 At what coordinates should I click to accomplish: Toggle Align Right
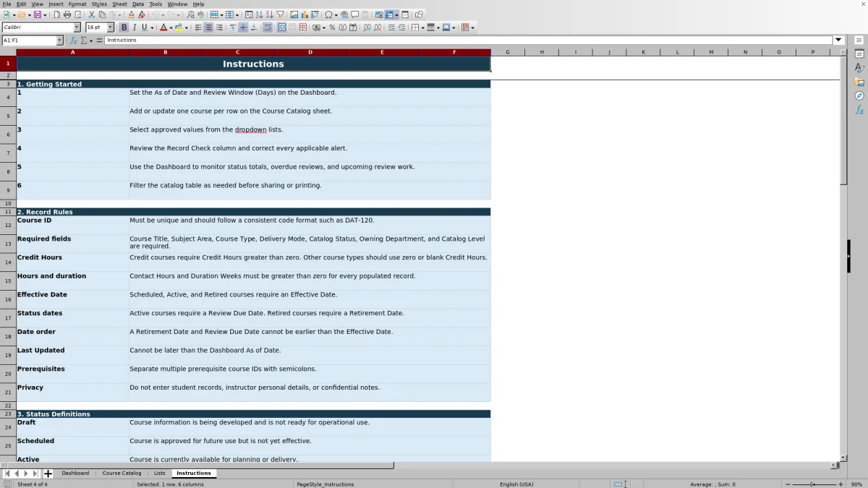pos(218,27)
